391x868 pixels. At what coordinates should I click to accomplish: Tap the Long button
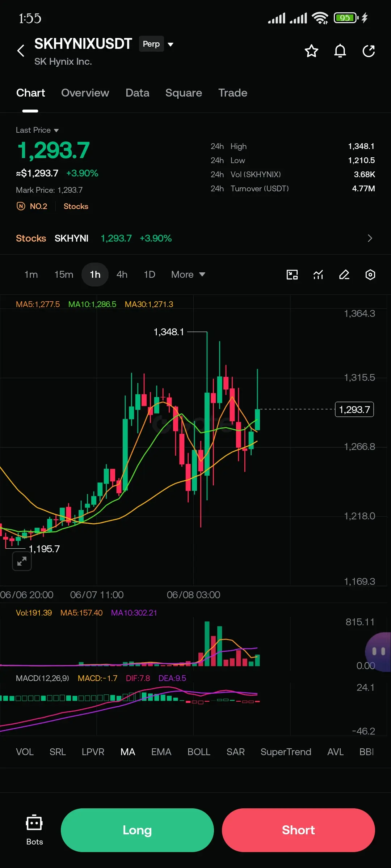coord(137,830)
